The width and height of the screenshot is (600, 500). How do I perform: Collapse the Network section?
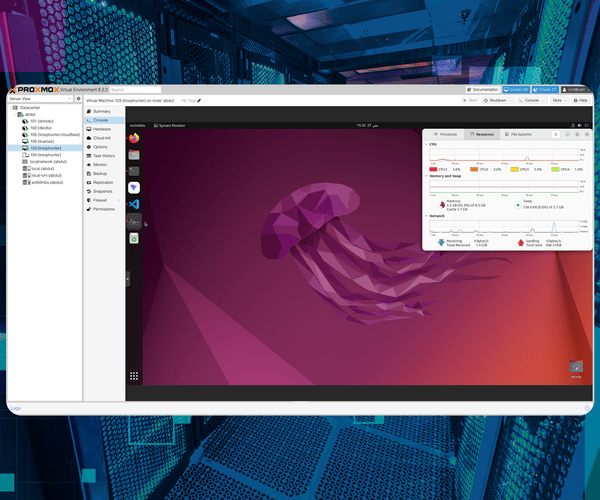[427, 216]
